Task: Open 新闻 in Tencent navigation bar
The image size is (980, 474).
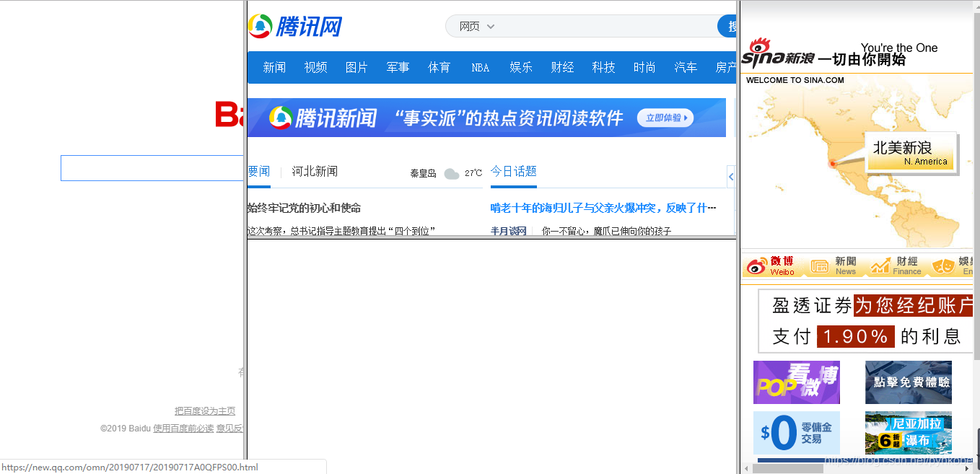Action: pyautogui.click(x=274, y=68)
